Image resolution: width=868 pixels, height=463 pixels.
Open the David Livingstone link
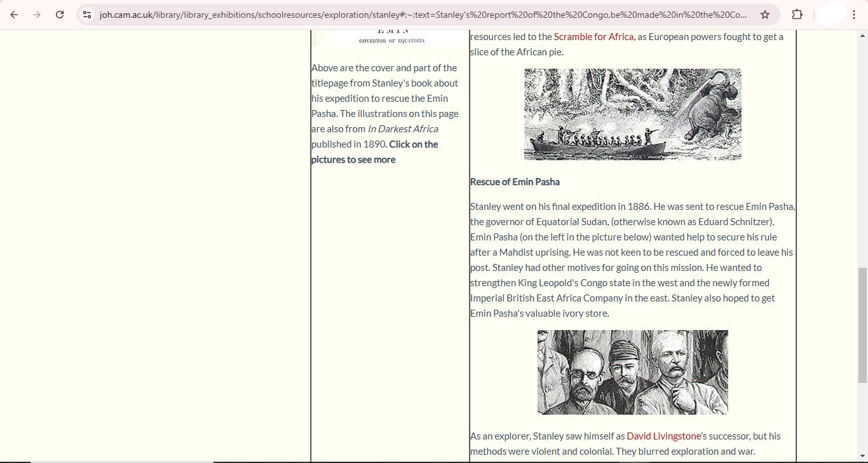pyautogui.click(x=664, y=436)
